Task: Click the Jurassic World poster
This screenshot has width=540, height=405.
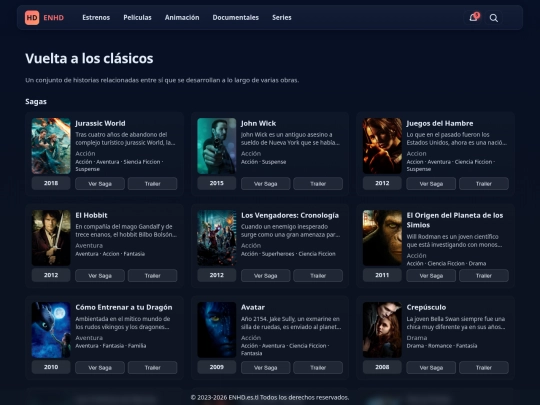Action: (x=51, y=146)
